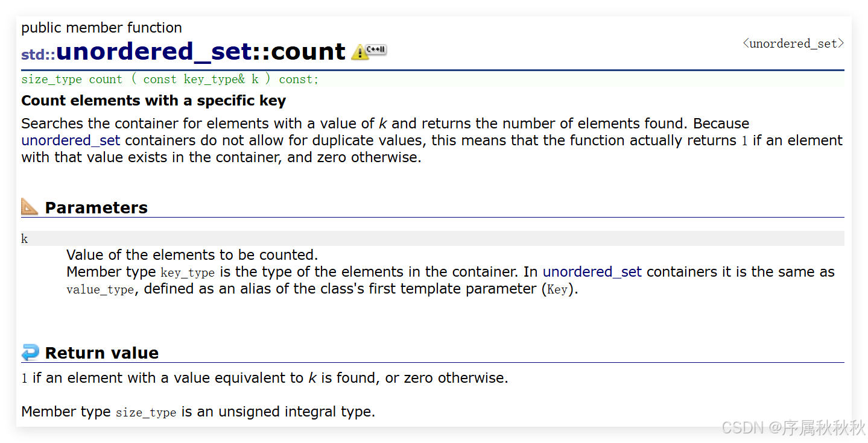Open the <unordered_set> header link

[x=793, y=43]
